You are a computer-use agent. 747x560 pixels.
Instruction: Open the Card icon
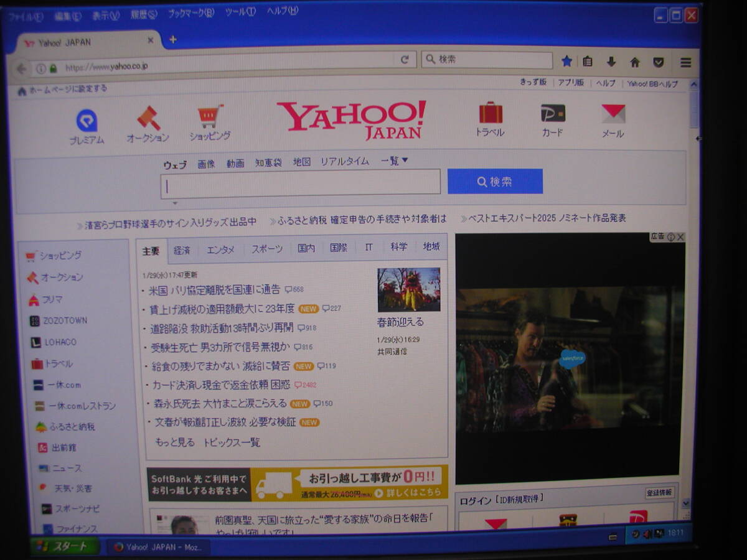coord(553,113)
